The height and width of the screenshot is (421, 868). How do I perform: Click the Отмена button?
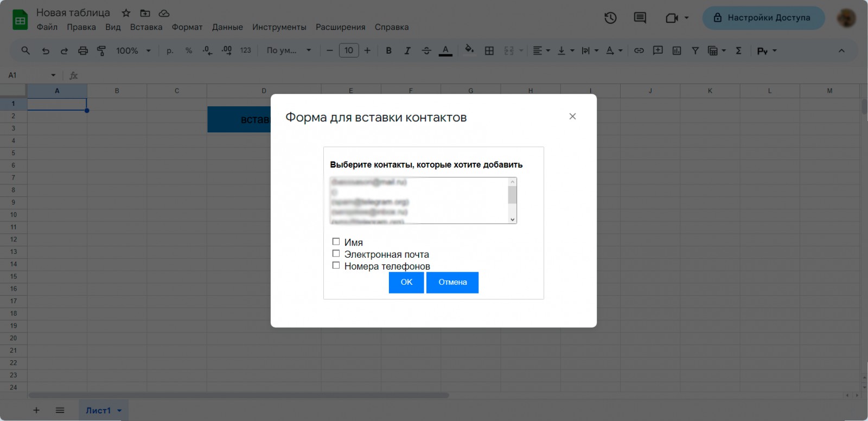[452, 282]
